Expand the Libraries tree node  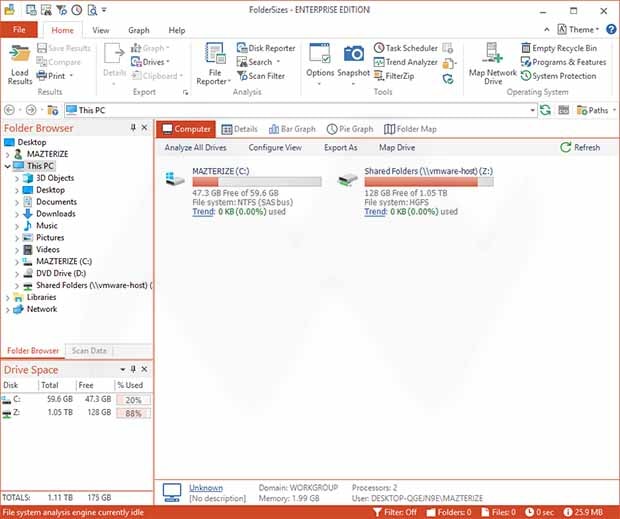(8, 298)
